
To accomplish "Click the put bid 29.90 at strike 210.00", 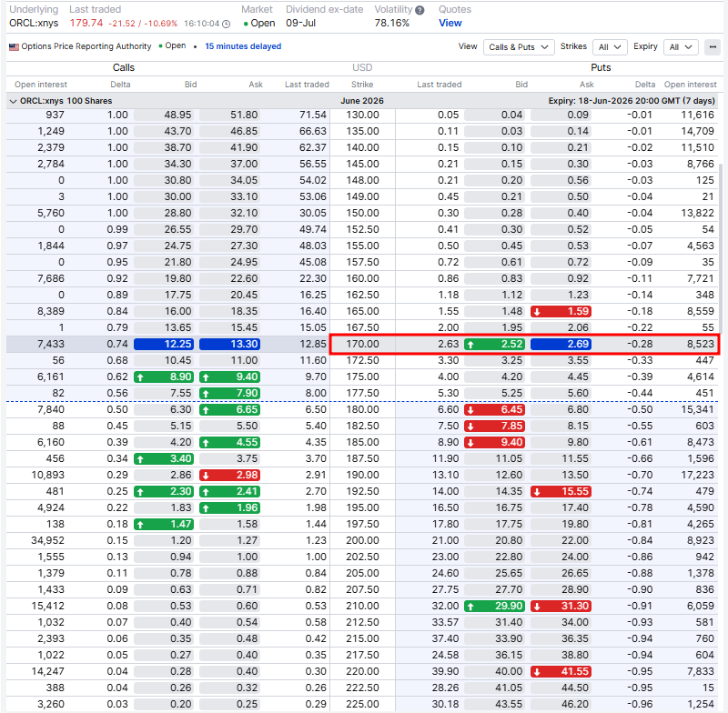I will tap(494, 607).
